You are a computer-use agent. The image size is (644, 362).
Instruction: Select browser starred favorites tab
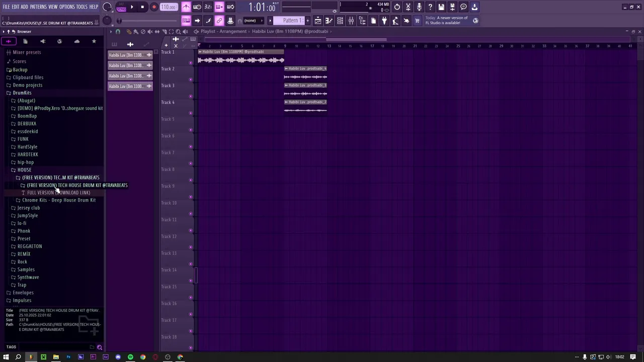click(94, 41)
